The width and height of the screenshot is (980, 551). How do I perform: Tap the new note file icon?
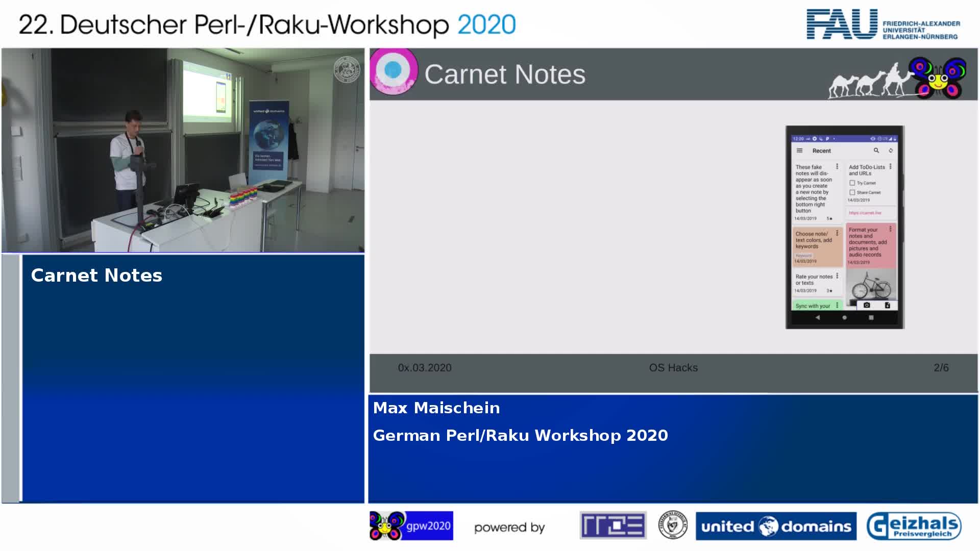coord(887,305)
